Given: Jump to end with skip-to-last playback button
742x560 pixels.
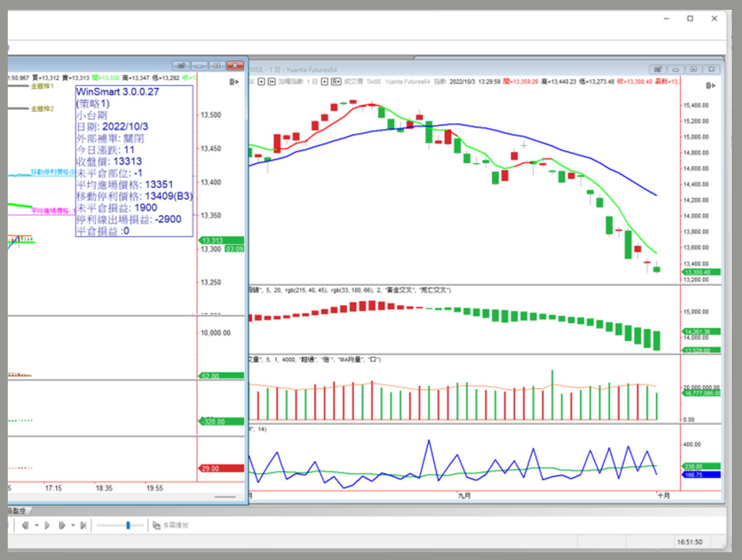Looking at the screenshot, I should pyautogui.click(x=84, y=525).
